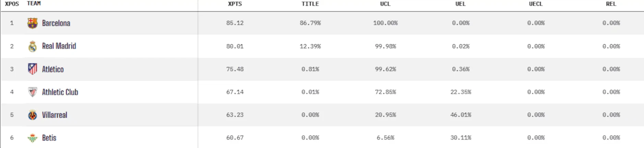644x148 pixels.
Task: Click the Villarreal club crest icon
Action: [x=33, y=115]
